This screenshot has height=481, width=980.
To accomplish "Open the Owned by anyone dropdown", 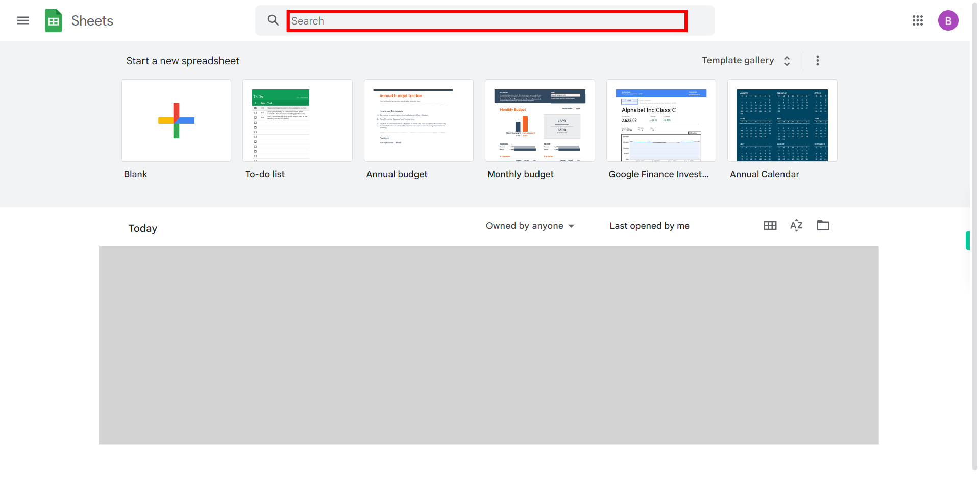I will (530, 226).
